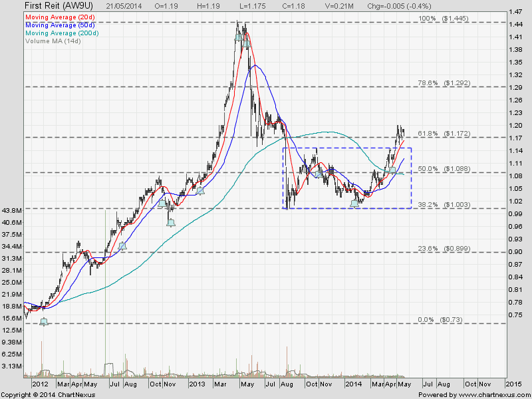
Task: Click the 38.2% ($1.003) Fibonacci label
Action: pyautogui.click(x=444, y=205)
